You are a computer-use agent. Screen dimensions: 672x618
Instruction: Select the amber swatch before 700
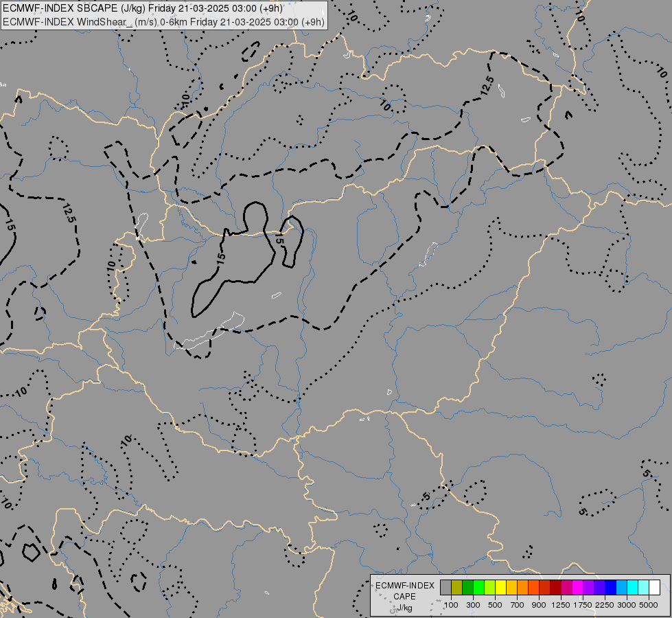[511, 588]
